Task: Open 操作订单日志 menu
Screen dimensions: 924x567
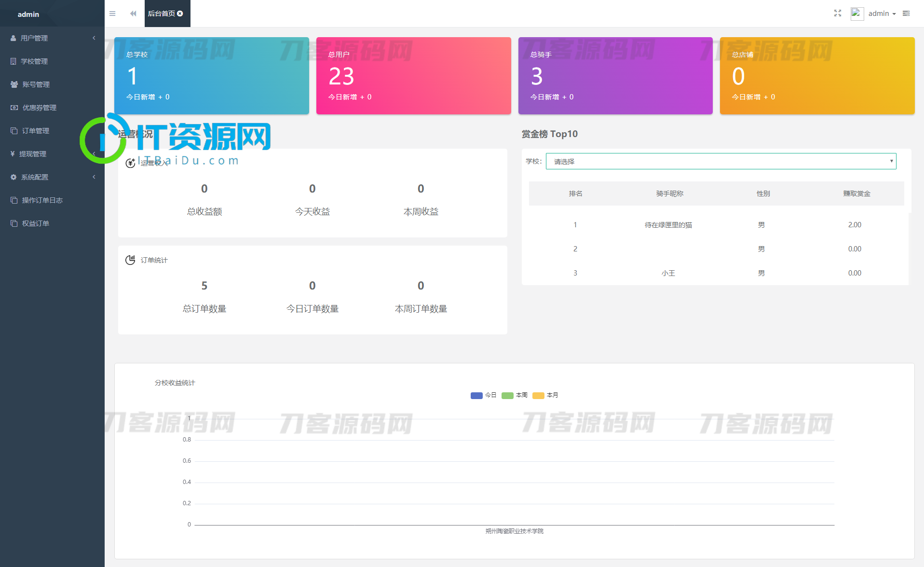Action: point(52,200)
